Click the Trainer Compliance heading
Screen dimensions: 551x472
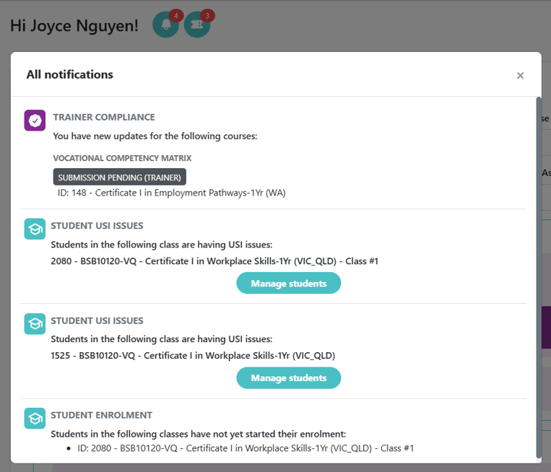click(x=104, y=117)
